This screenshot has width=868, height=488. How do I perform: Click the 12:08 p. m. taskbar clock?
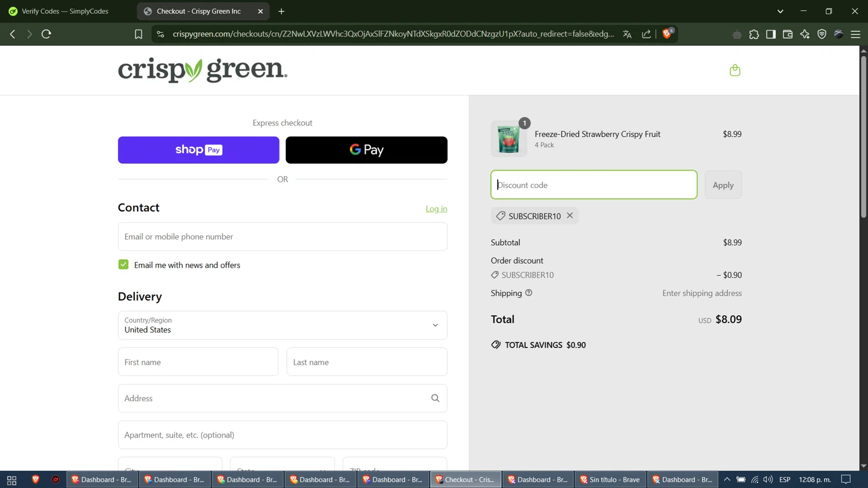click(x=815, y=479)
